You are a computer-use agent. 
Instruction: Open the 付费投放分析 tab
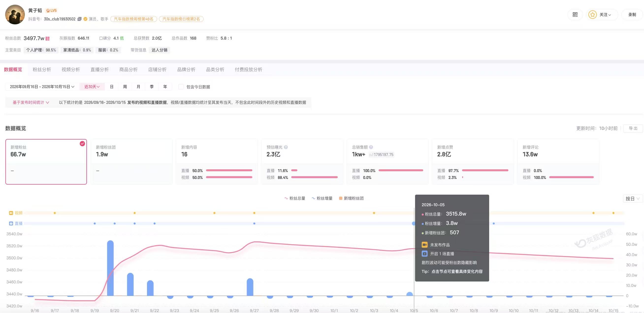[x=248, y=69]
